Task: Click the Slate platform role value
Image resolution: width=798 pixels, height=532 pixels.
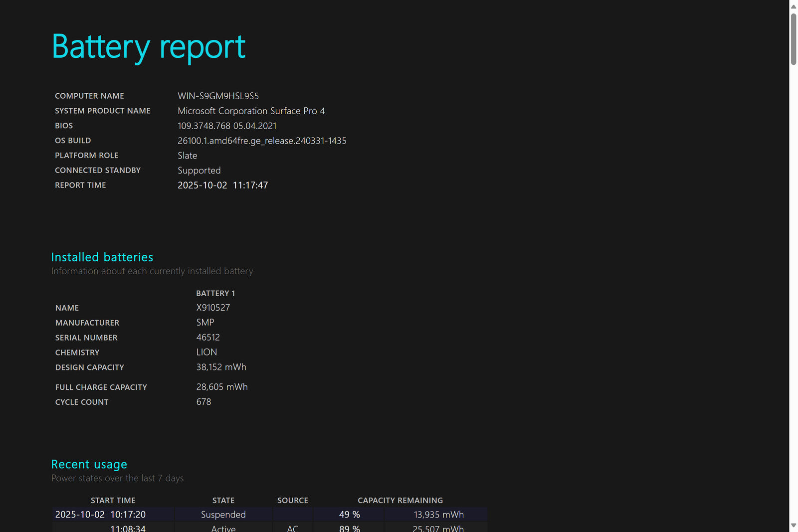Action: pos(188,156)
